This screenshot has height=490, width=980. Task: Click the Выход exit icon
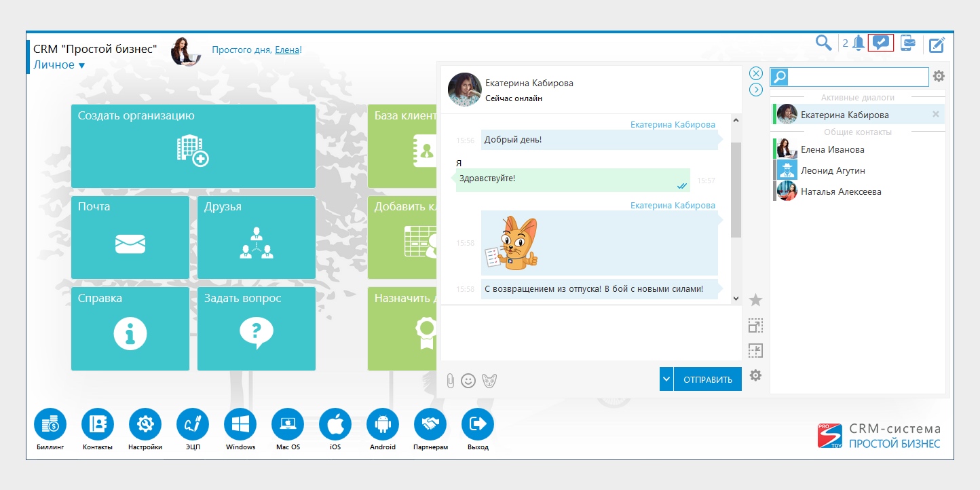point(478,425)
